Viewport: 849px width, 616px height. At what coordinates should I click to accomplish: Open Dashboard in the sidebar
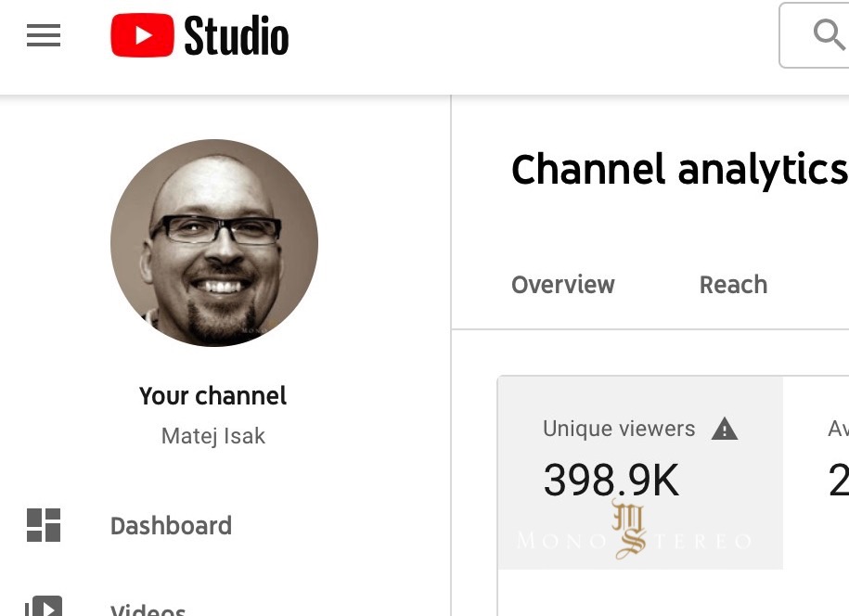[171, 526]
